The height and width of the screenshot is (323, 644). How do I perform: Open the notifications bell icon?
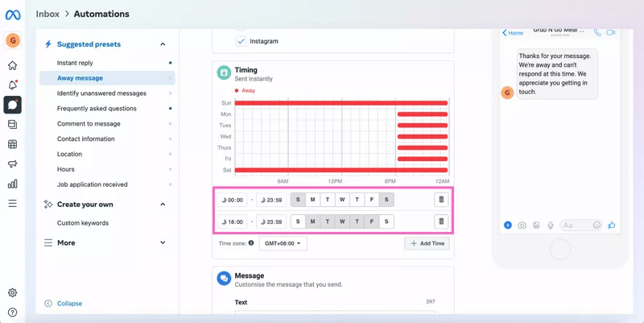pos(13,85)
